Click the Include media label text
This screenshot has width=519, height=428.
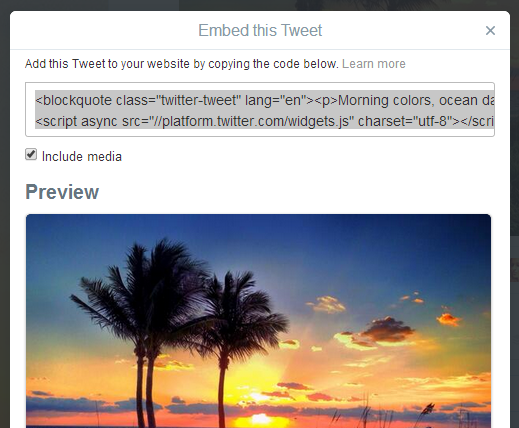tap(82, 156)
